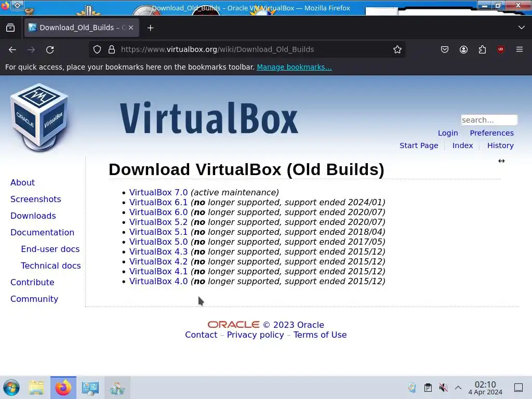Bookmark this page with the star

[x=397, y=49]
